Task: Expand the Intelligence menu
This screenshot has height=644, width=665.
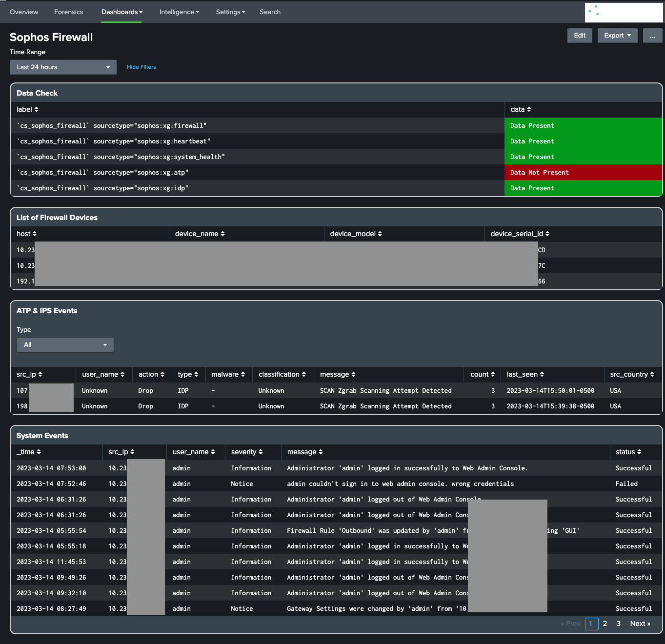Action: pos(179,12)
